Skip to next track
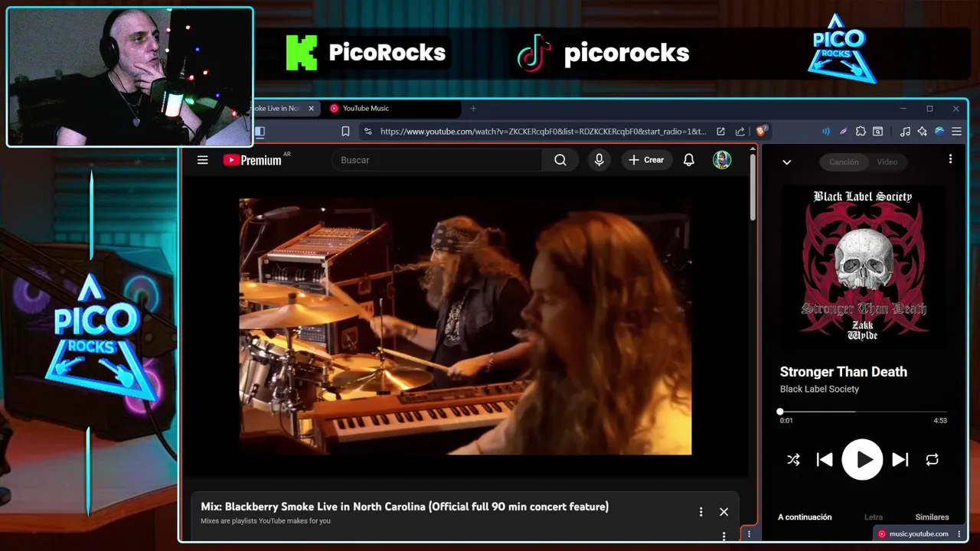Image resolution: width=980 pixels, height=551 pixels. (x=900, y=460)
